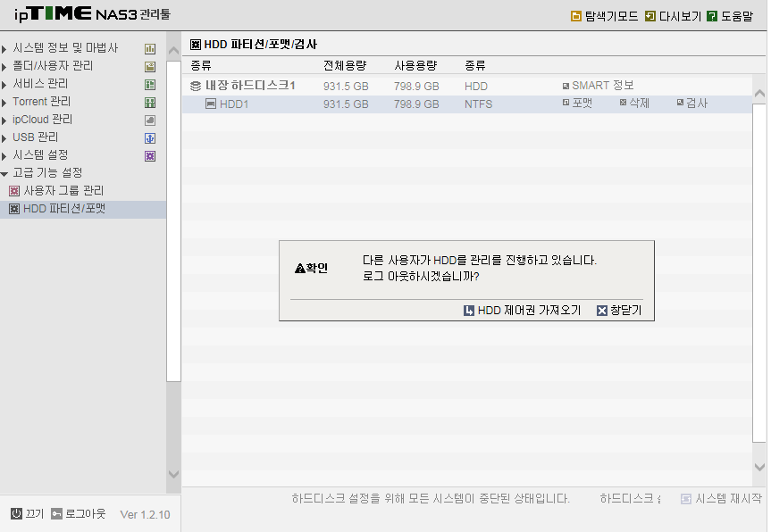Expand the ipCloud 관리 menu
This screenshot has height=532, width=771.
4,121
